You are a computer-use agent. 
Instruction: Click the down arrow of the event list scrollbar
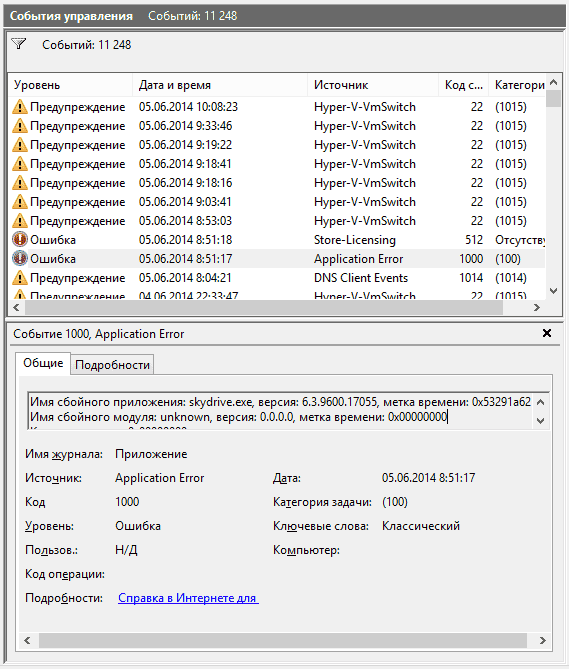click(x=554, y=291)
